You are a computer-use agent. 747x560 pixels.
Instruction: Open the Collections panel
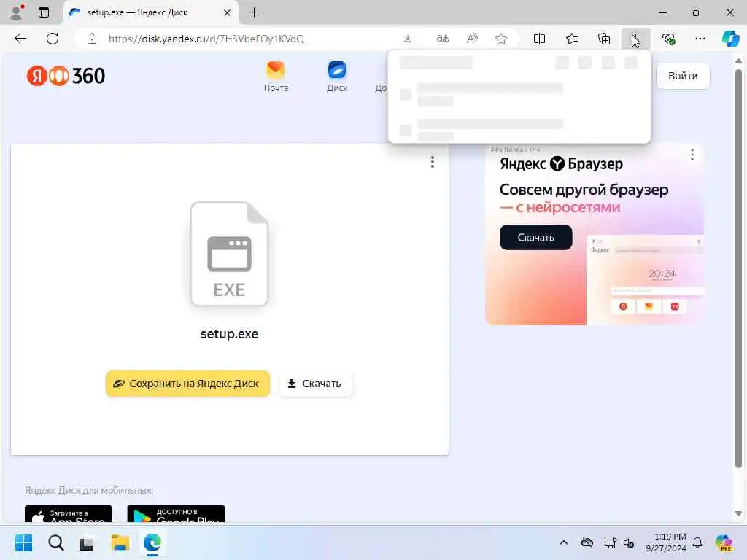click(x=603, y=39)
